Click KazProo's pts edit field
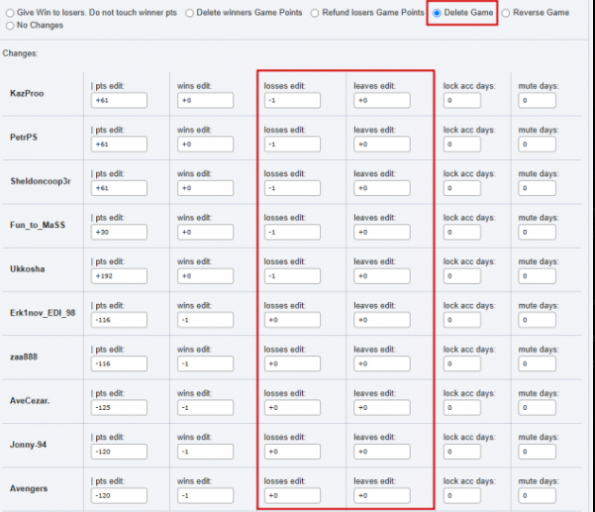This screenshot has width=595, height=512. [119, 101]
